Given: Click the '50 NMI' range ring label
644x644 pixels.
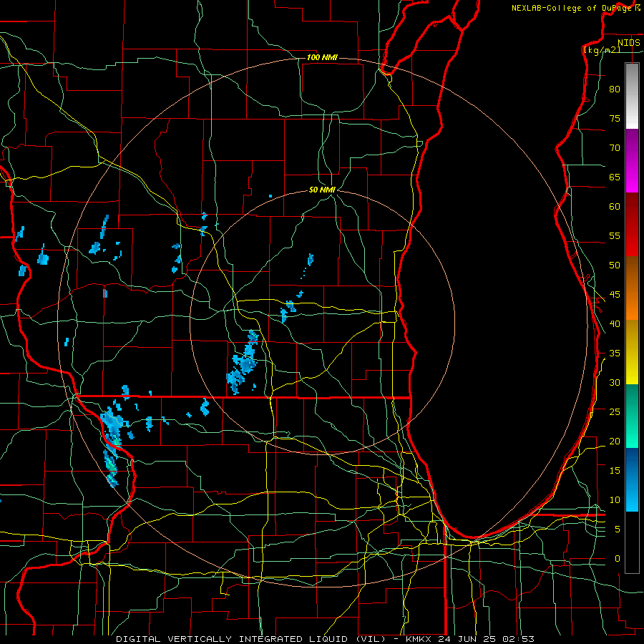Looking at the screenshot, I should [322, 190].
